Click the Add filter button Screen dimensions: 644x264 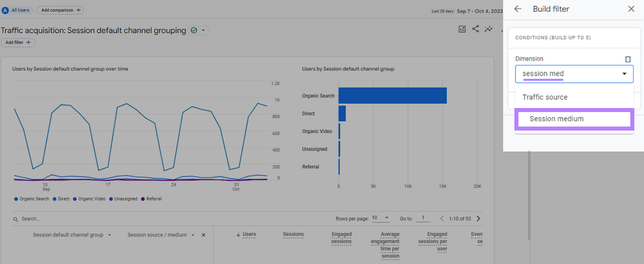pos(18,42)
